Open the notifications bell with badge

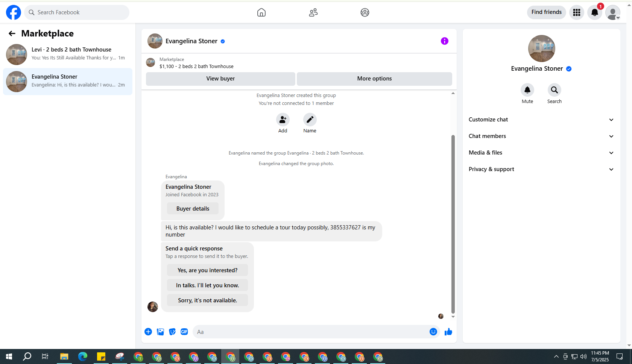pos(595,12)
